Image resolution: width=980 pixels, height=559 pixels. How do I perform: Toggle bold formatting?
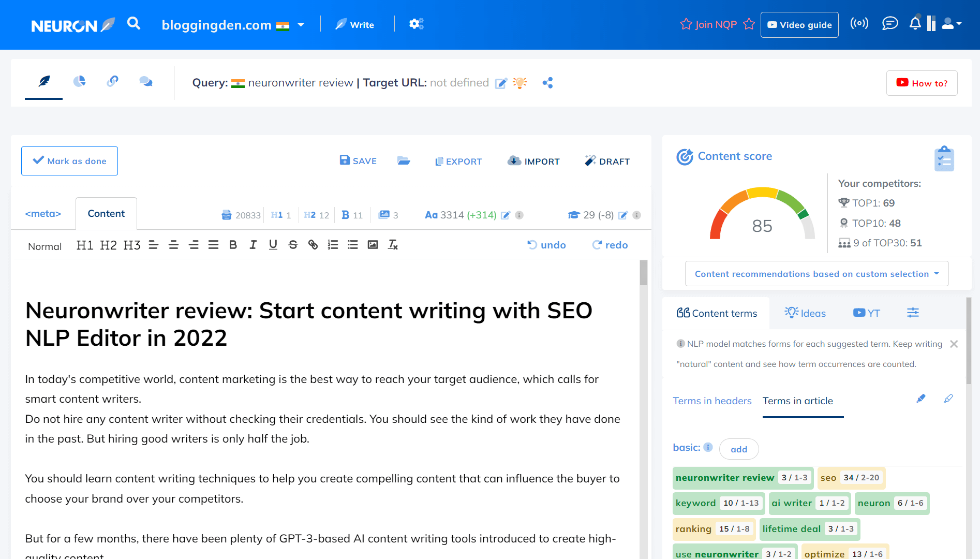point(233,245)
